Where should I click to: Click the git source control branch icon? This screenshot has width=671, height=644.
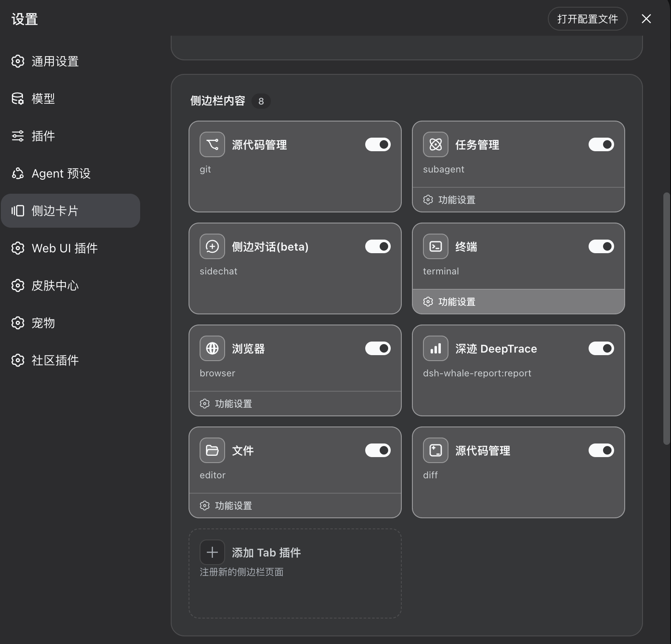click(x=212, y=144)
